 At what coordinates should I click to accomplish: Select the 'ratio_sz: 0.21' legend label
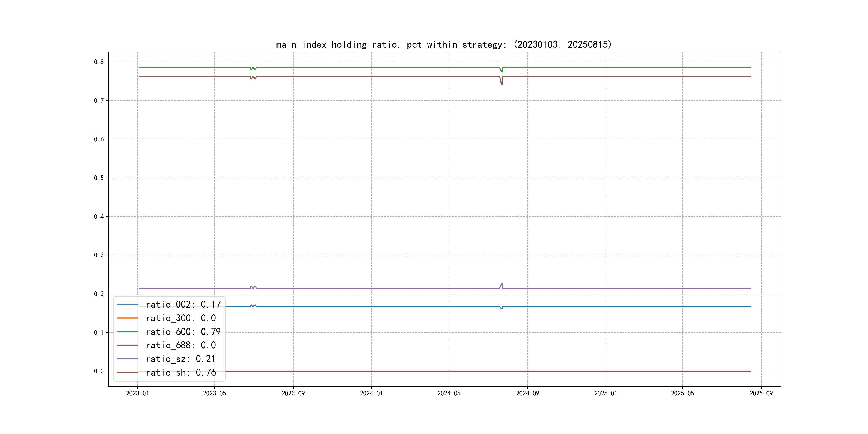click(x=180, y=359)
